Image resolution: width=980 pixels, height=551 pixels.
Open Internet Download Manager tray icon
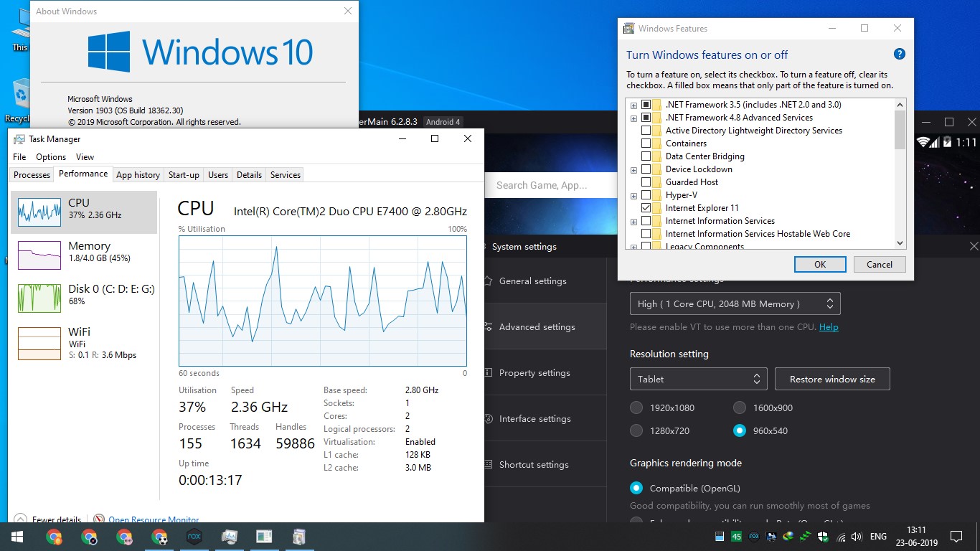pyautogui.click(x=788, y=537)
